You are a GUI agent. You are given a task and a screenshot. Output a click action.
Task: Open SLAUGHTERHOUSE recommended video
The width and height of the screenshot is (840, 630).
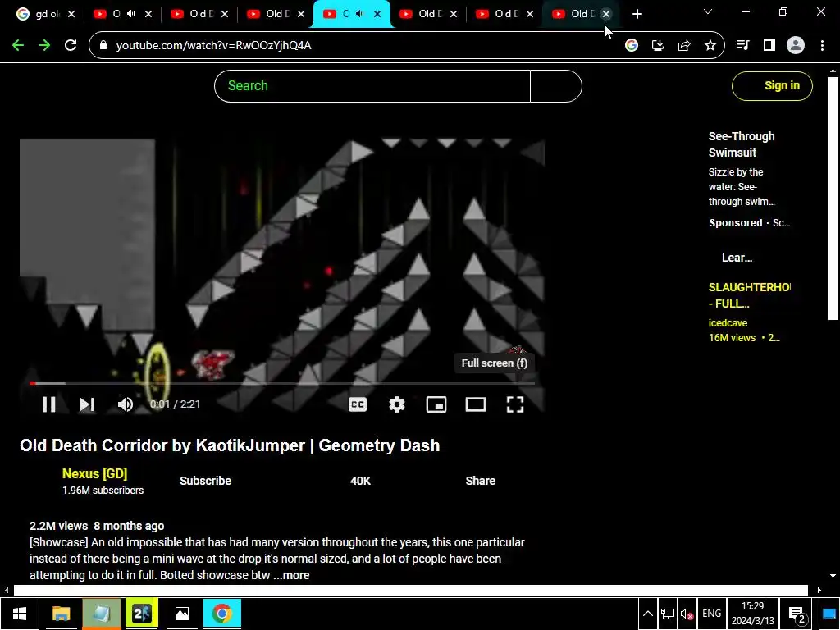pos(750,295)
